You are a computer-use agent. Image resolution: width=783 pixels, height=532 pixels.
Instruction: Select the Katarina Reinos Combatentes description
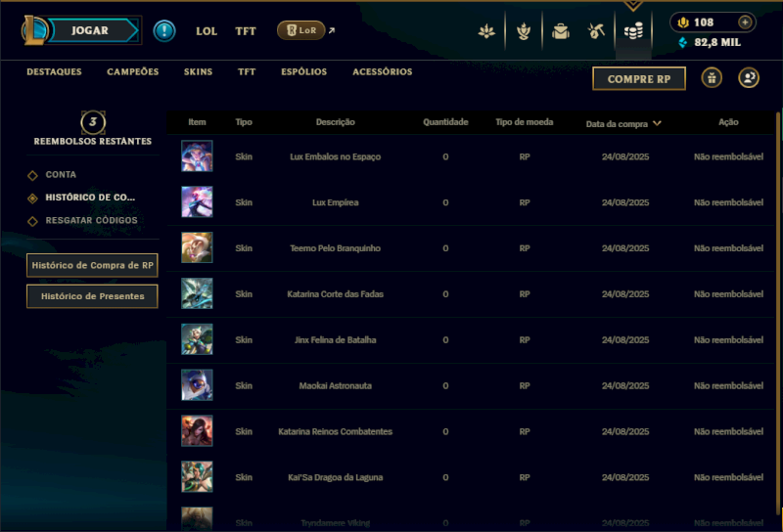[x=335, y=431]
